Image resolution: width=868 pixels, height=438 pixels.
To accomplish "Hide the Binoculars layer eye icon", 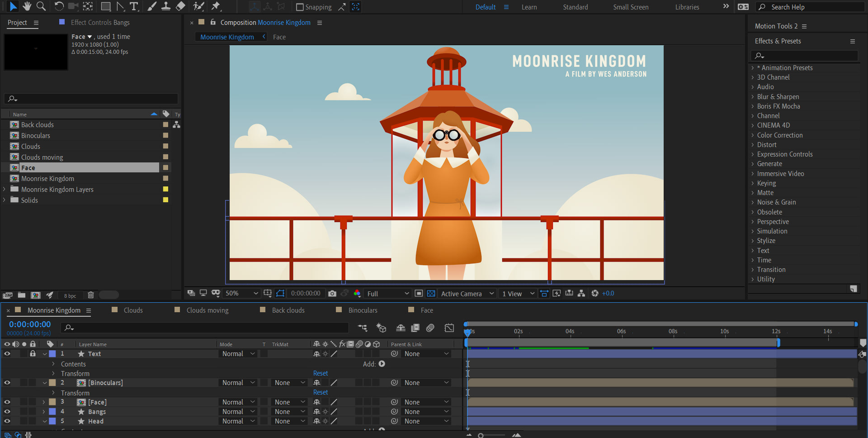I will [x=7, y=383].
